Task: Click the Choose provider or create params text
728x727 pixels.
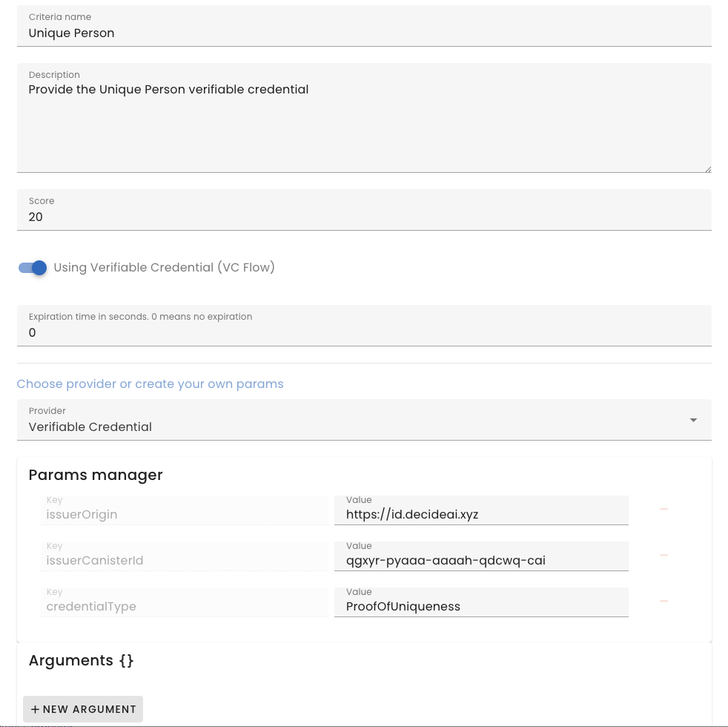Action: [150, 384]
